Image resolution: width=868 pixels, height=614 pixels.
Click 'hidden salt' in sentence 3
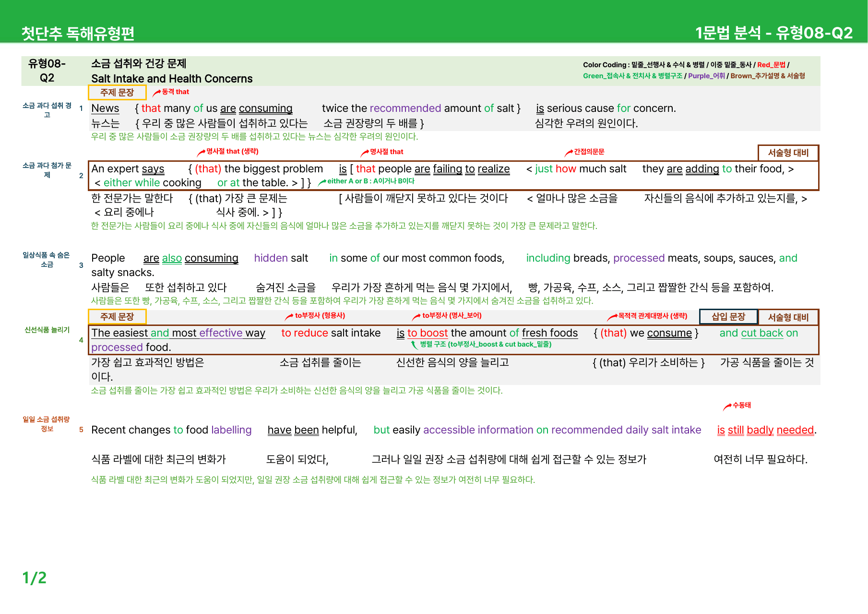pos(281,258)
